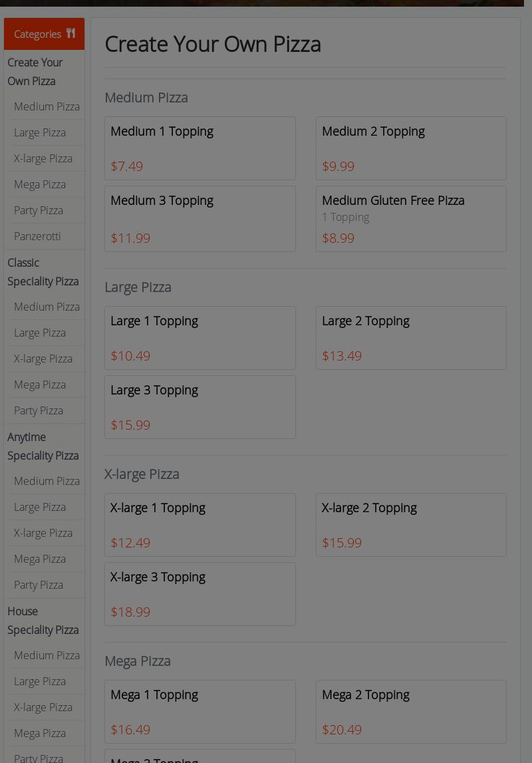Pick the Mega 1 Topping pizza

coord(199,712)
